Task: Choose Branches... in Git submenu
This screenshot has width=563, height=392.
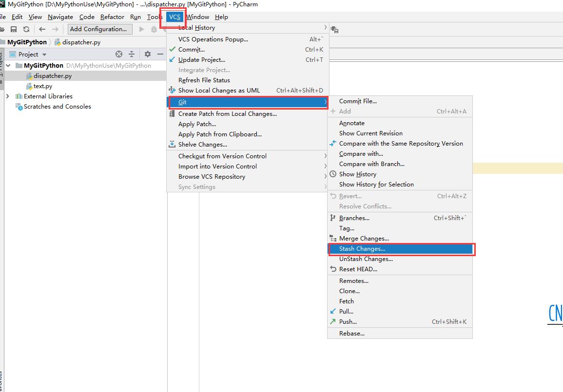Action: coord(400,218)
